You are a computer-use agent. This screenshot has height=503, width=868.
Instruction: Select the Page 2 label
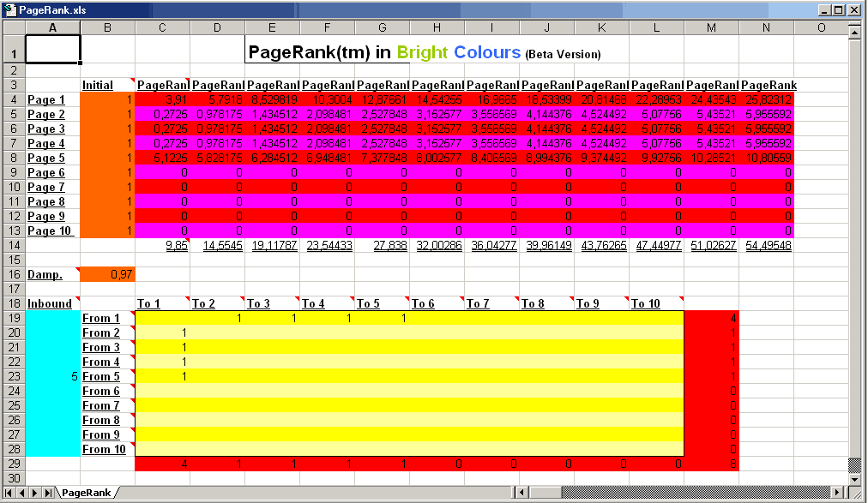[52, 115]
